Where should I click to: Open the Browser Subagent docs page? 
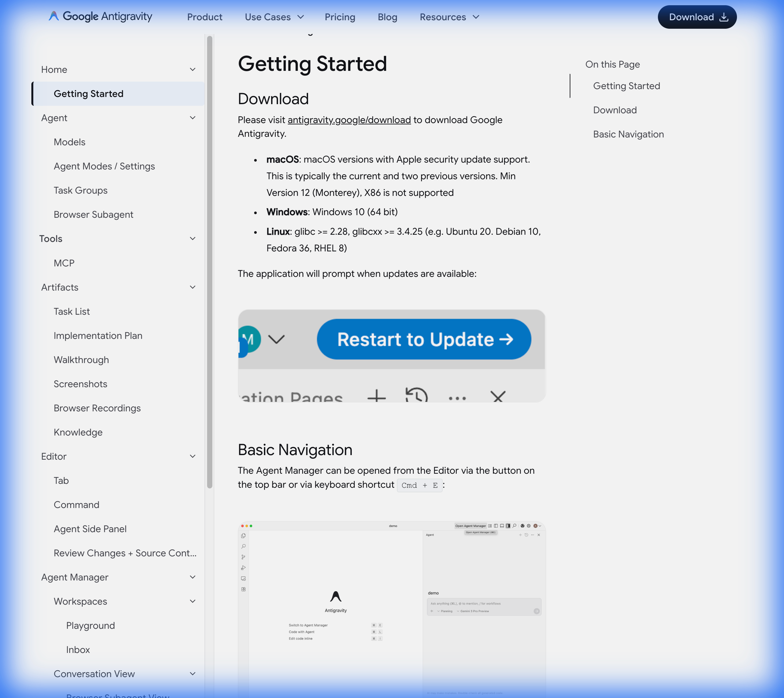click(x=93, y=215)
